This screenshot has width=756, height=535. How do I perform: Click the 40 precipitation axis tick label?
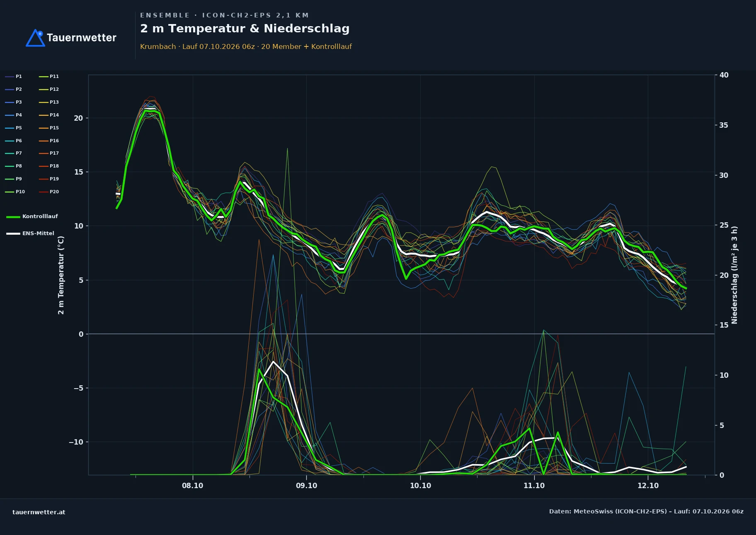click(x=724, y=75)
